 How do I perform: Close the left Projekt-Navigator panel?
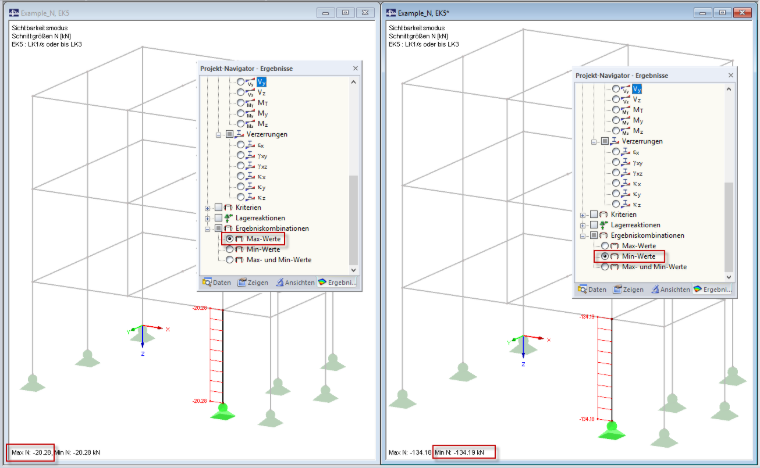click(x=355, y=68)
